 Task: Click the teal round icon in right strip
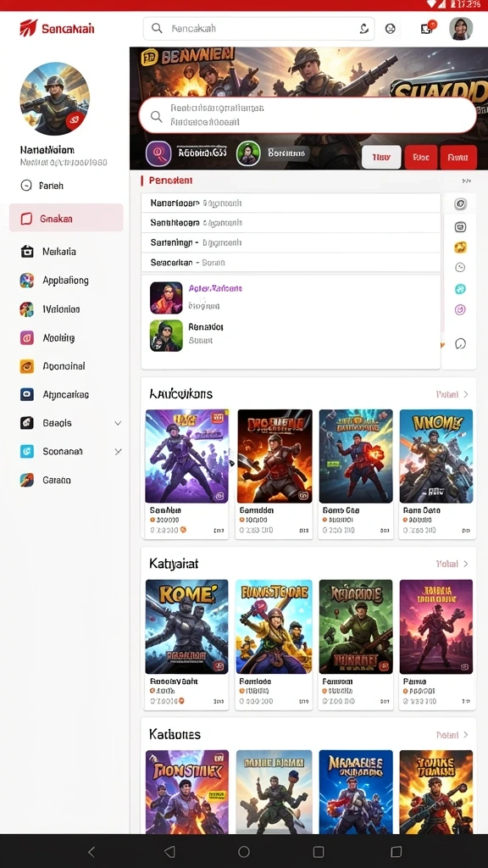click(460, 289)
